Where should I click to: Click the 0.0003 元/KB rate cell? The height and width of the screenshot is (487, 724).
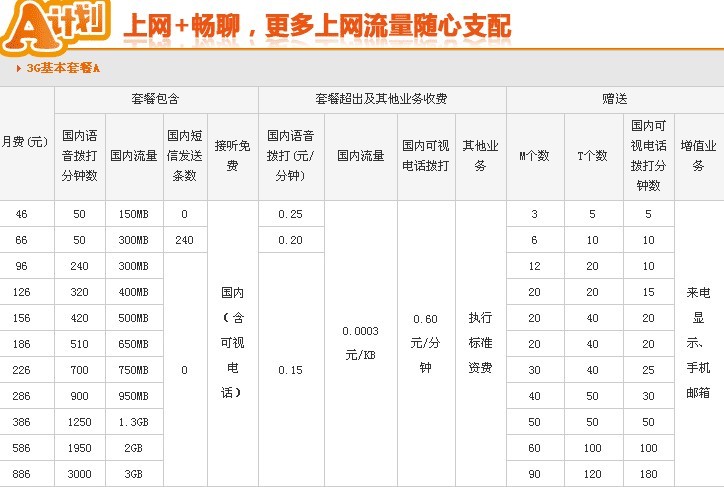coord(360,340)
